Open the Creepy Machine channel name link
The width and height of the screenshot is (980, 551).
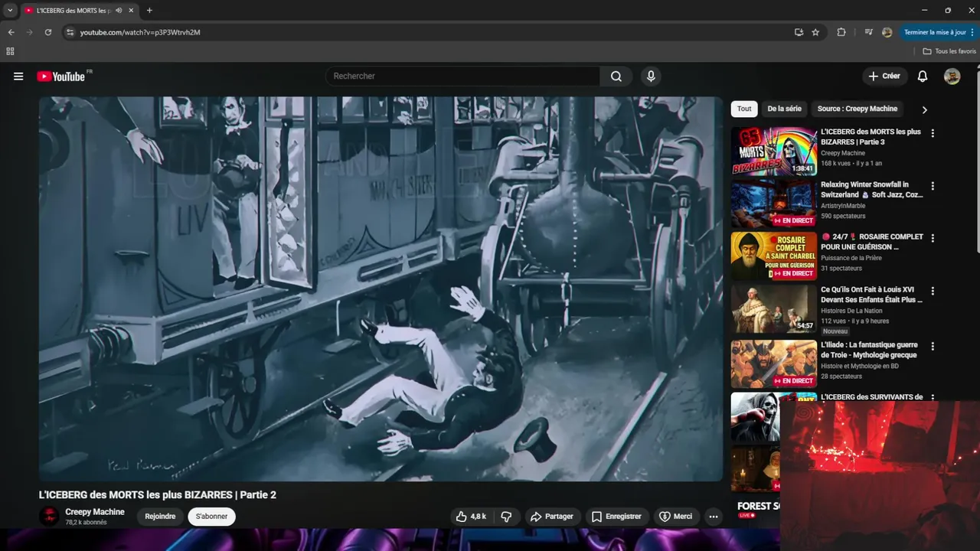click(x=95, y=512)
